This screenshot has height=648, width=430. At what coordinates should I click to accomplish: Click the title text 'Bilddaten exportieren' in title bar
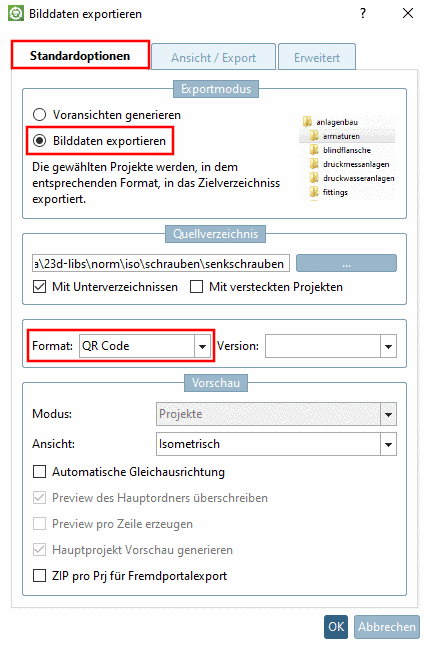coord(86,14)
